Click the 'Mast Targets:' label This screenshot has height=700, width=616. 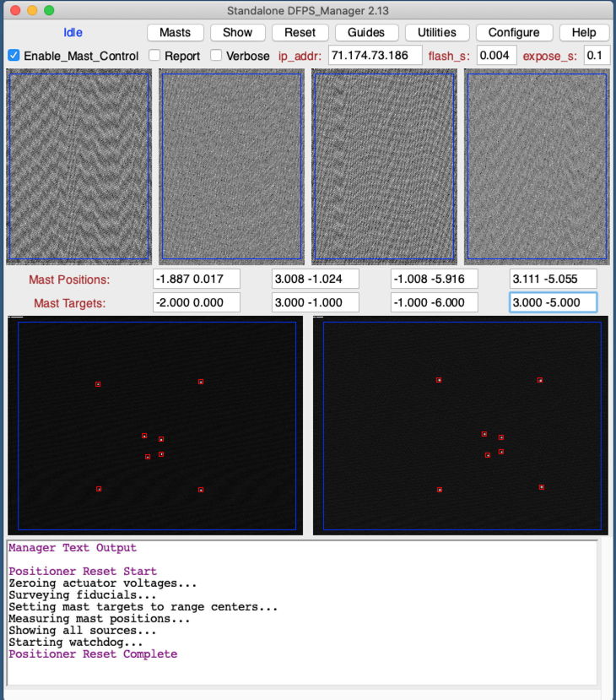click(x=69, y=303)
